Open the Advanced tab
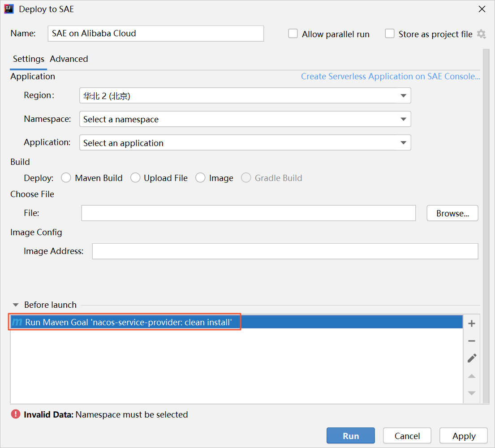 69,59
